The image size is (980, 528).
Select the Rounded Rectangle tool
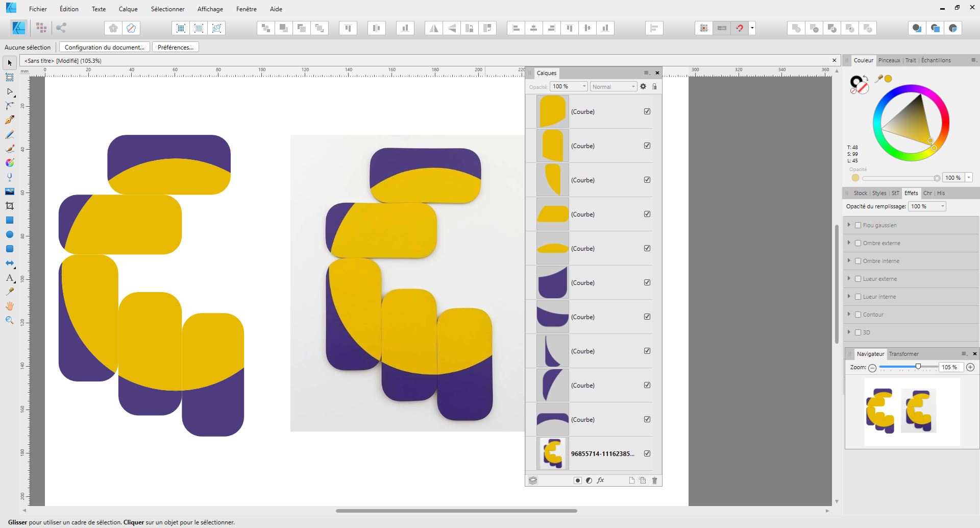10,249
